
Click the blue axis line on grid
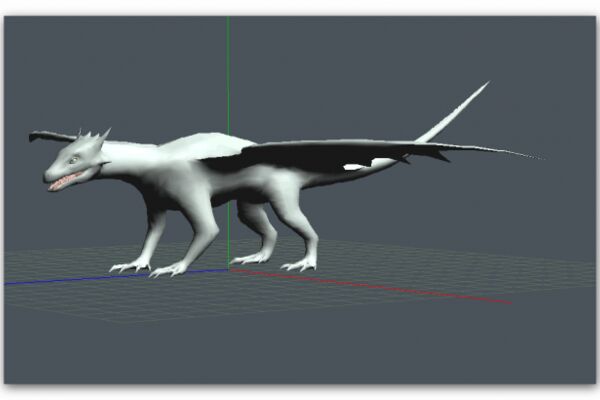coord(115,277)
